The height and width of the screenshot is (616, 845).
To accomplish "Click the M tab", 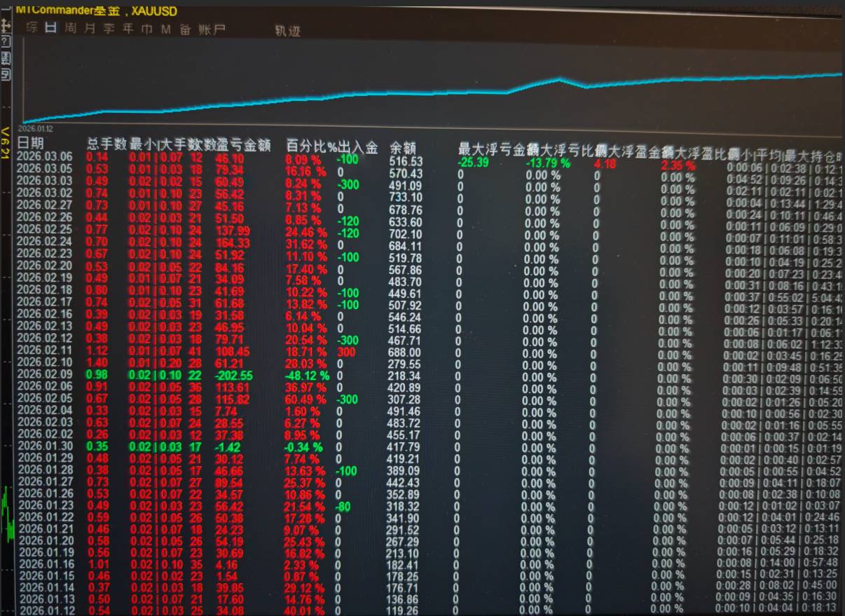I will (165, 29).
